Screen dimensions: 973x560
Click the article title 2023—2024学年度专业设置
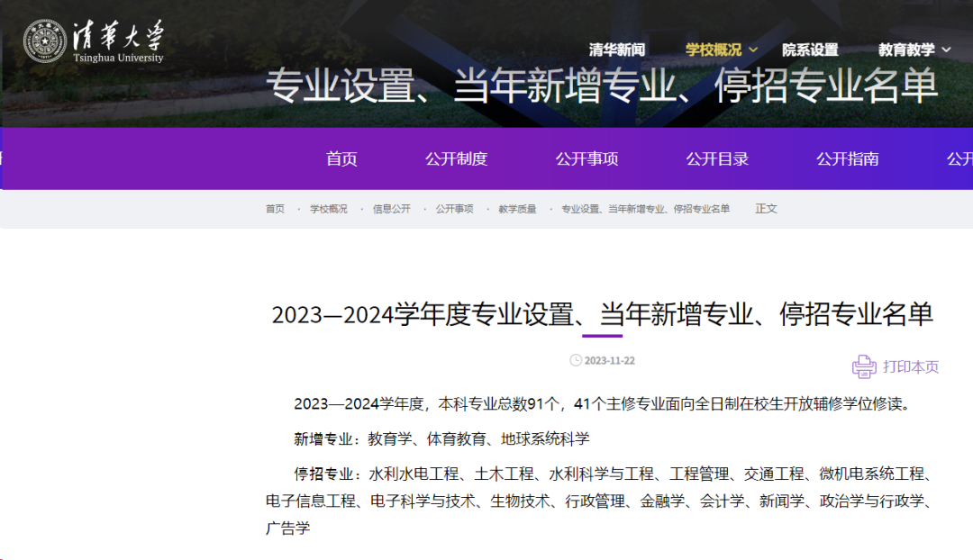602,314
